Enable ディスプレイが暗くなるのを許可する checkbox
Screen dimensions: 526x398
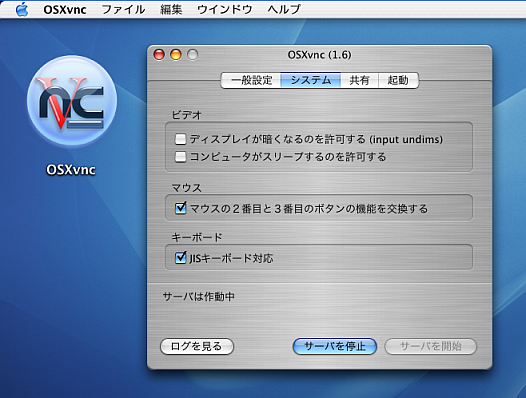click(180, 139)
